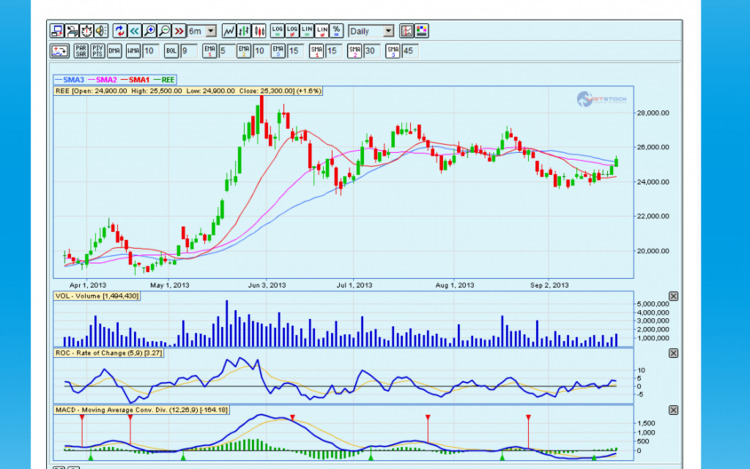This screenshot has height=469, width=750.
Task: Close the ROC Rate of Change panel
Action: pyautogui.click(x=673, y=353)
